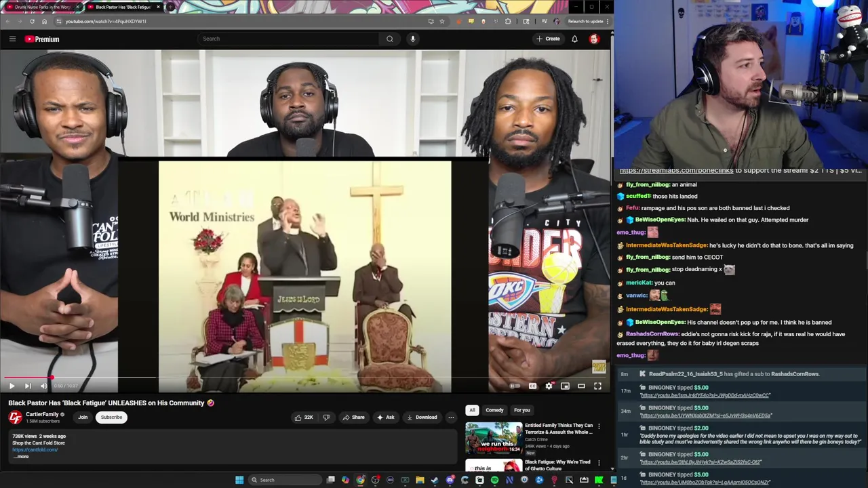
Task: Click the Create button
Action: pos(548,39)
